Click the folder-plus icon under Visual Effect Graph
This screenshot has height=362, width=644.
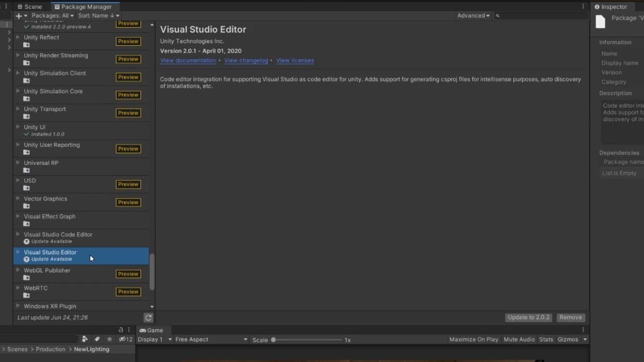coord(27,224)
